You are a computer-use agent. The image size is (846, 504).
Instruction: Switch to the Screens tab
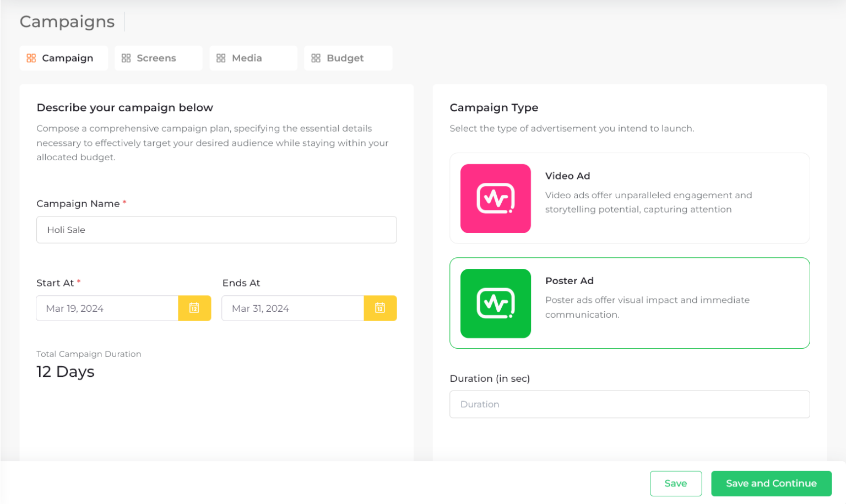(158, 58)
